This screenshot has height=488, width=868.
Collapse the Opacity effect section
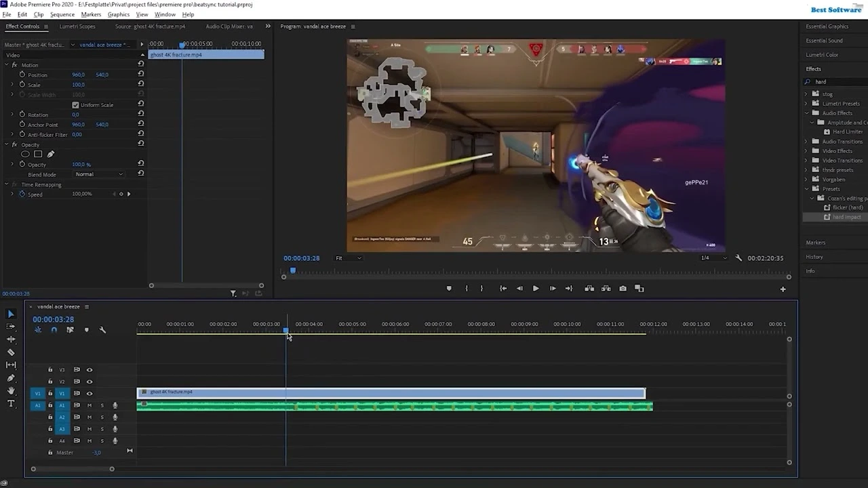[x=7, y=144]
